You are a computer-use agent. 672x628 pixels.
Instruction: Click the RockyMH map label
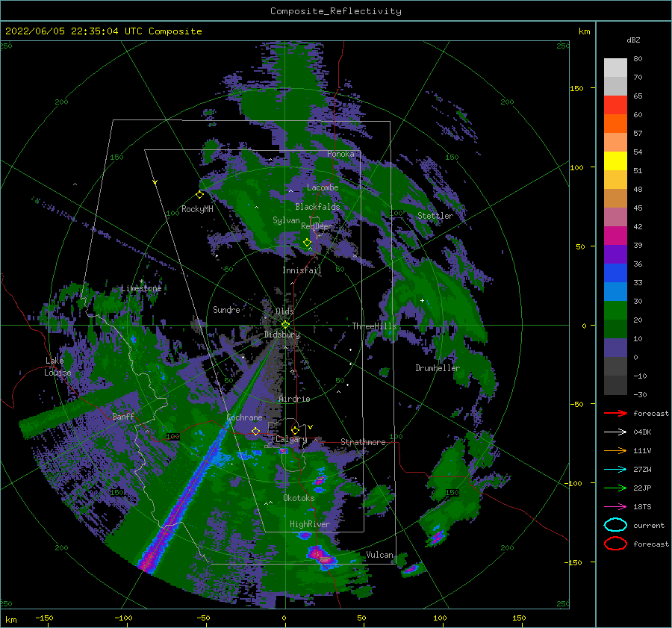pos(197,209)
